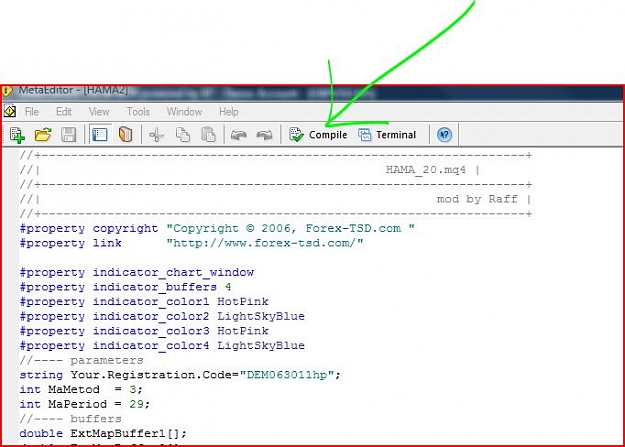Image resolution: width=625 pixels, height=447 pixels.
Task: Click the line '#property indicator_chart_window'
Action: pyautogui.click(x=137, y=273)
